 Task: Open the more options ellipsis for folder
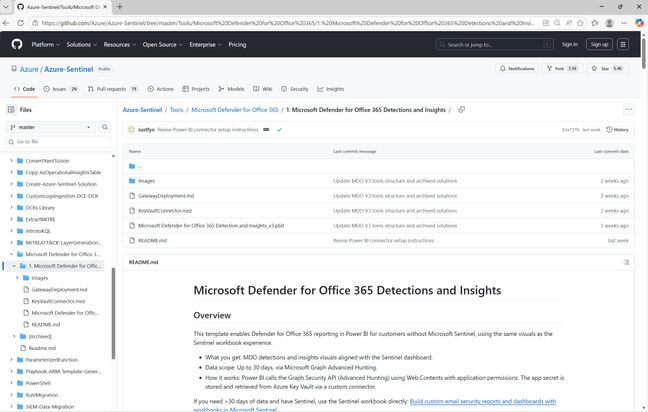coord(629,110)
